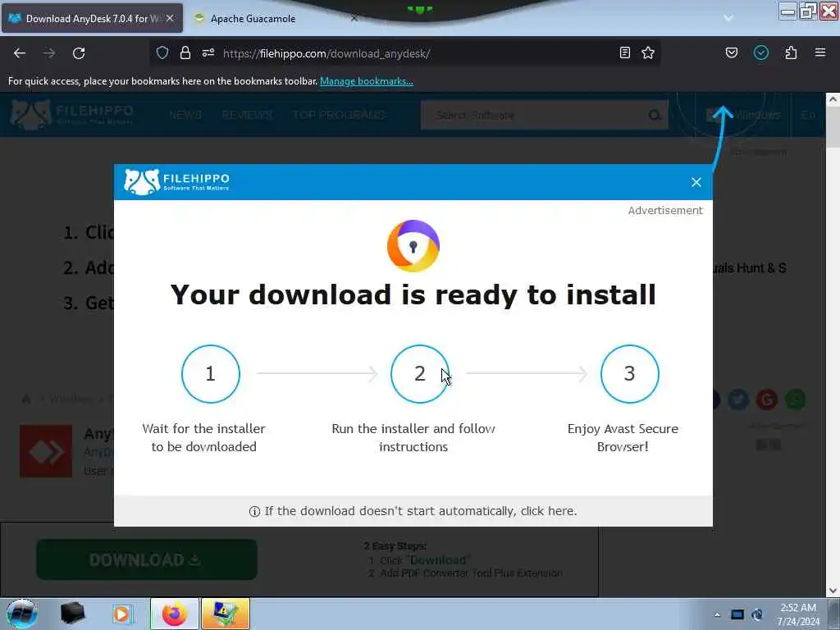Close the Apache Guacamole tab
This screenshot has width=840, height=630.
[x=354, y=18]
